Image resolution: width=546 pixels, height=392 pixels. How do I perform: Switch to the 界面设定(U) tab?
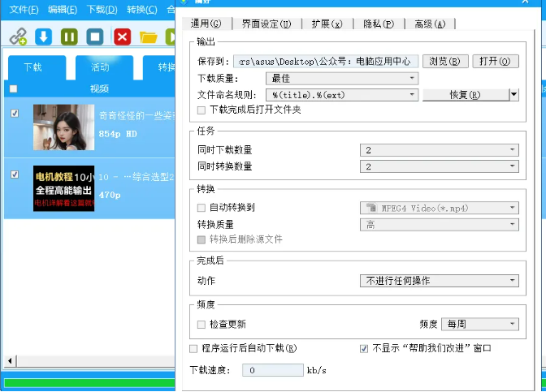(266, 24)
